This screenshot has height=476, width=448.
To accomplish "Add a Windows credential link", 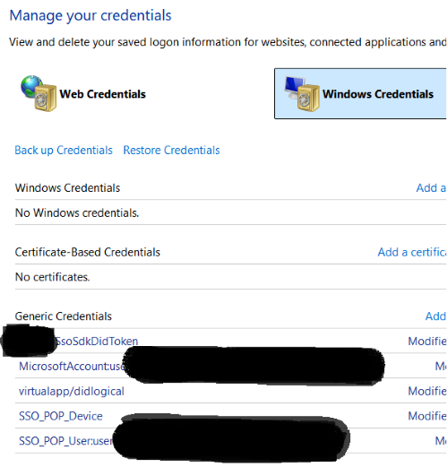I will (431, 188).
